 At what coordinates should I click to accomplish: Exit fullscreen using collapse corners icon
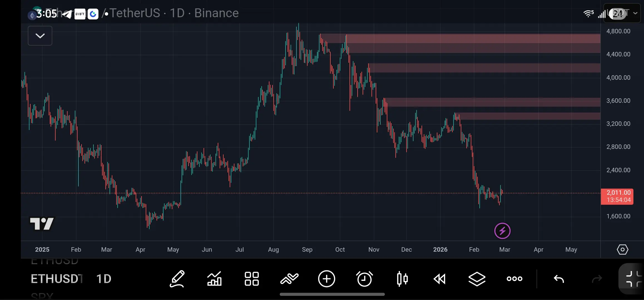[x=633, y=279]
